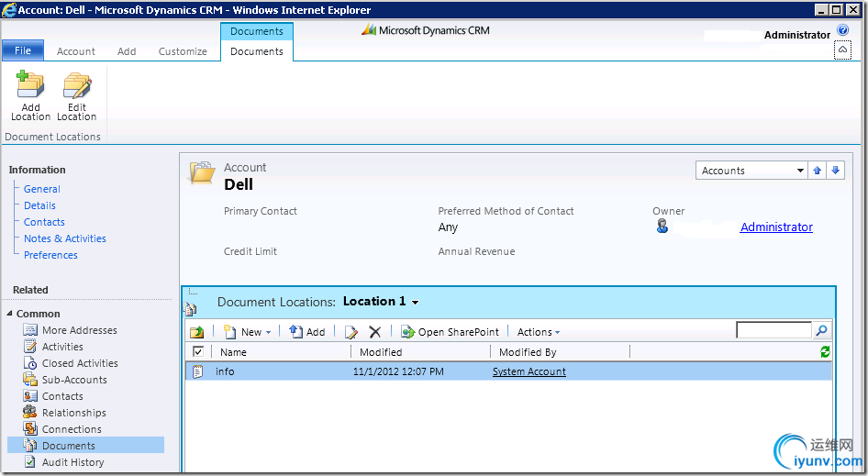
Task: Collapse the Common section
Action: [9, 314]
